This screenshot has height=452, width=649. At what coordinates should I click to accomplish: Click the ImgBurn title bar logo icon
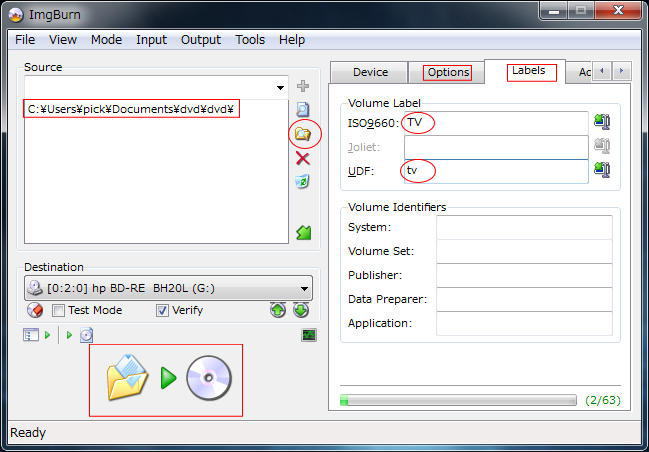[x=16, y=14]
